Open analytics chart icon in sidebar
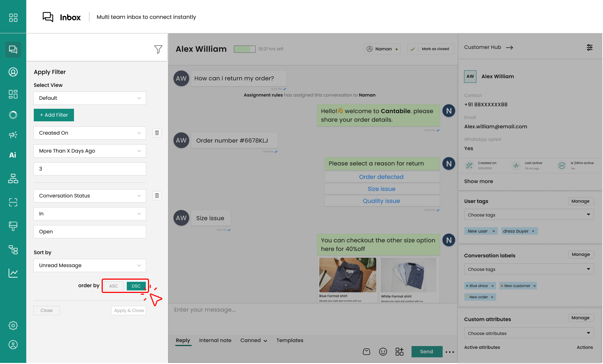Image resolution: width=603 pixels, height=364 pixels. click(13, 273)
